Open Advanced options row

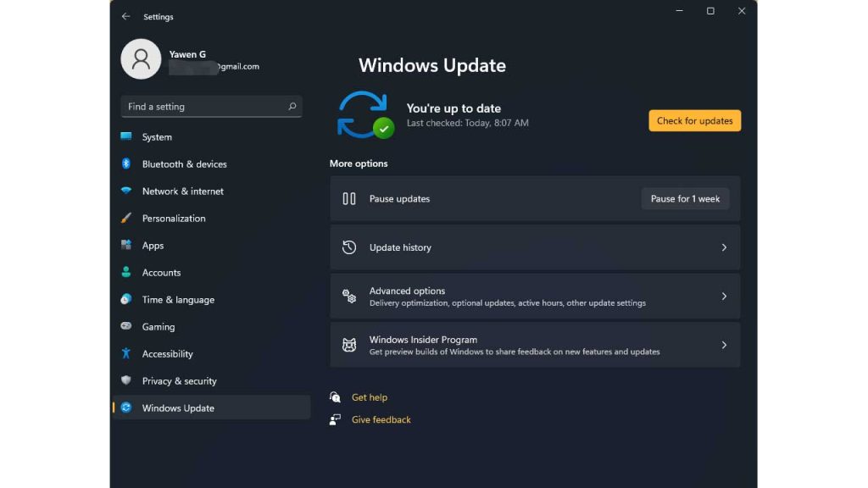coord(535,296)
